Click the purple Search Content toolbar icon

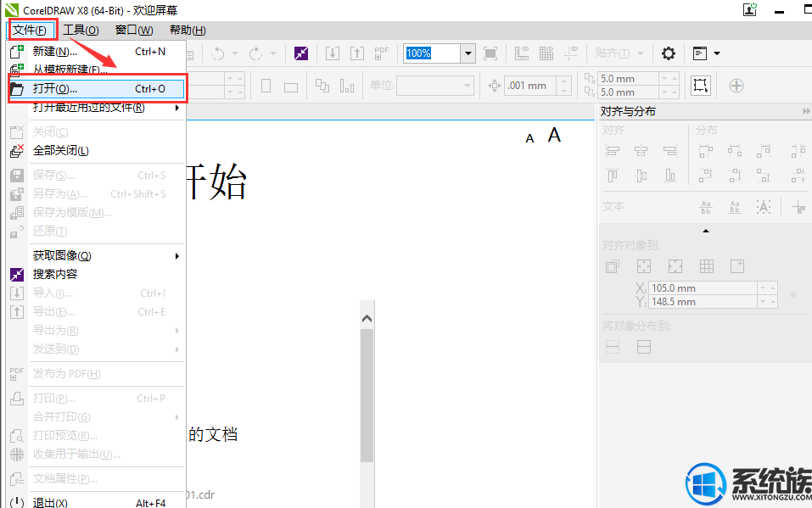coord(301,53)
